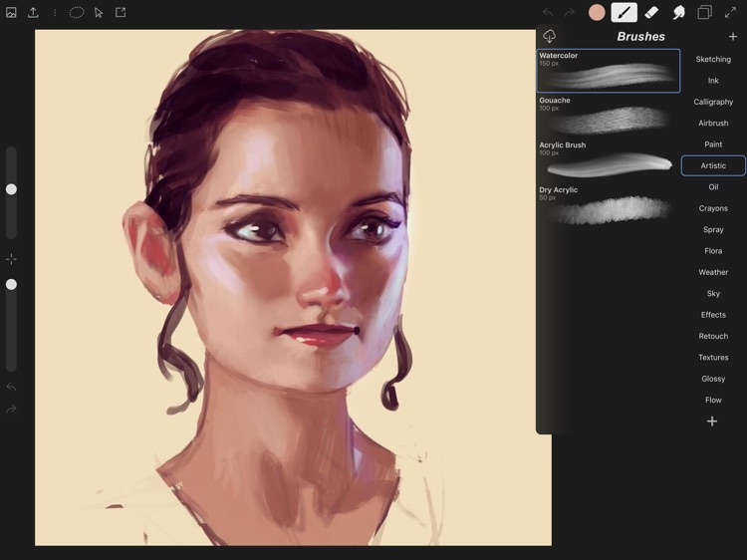Open the Ink brush category
747x560 pixels.
pyautogui.click(x=713, y=81)
